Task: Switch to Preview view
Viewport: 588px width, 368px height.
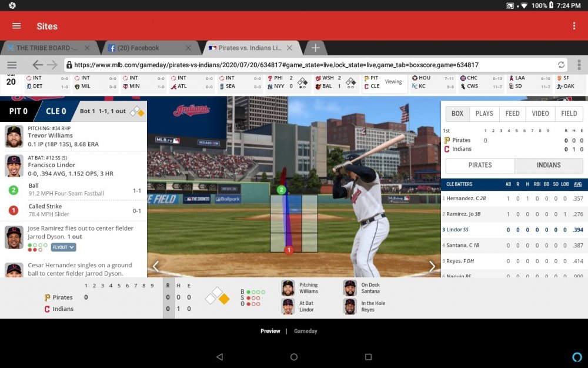Action: (270, 331)
